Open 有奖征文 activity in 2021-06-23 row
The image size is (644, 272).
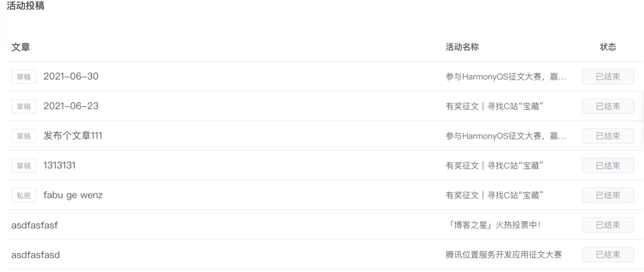494,107
